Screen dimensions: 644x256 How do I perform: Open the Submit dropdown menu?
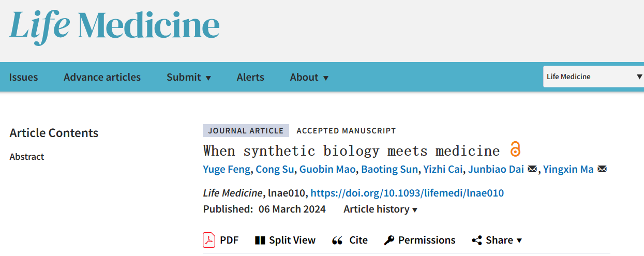[189, 77]
